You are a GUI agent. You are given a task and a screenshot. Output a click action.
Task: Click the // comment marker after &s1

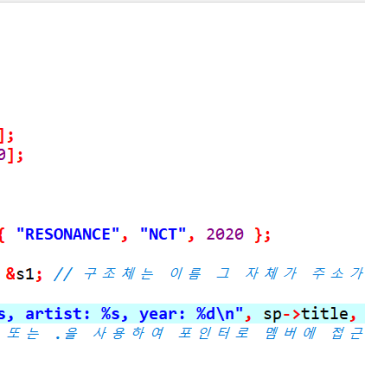63,274
